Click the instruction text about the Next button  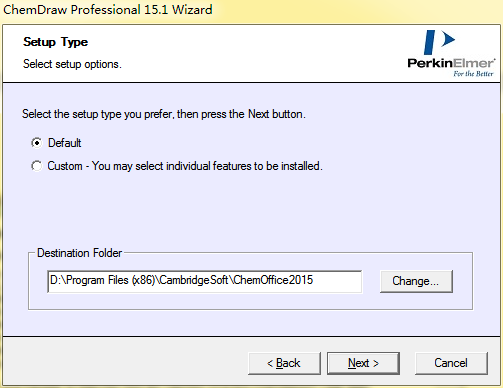tap(164, 114)
